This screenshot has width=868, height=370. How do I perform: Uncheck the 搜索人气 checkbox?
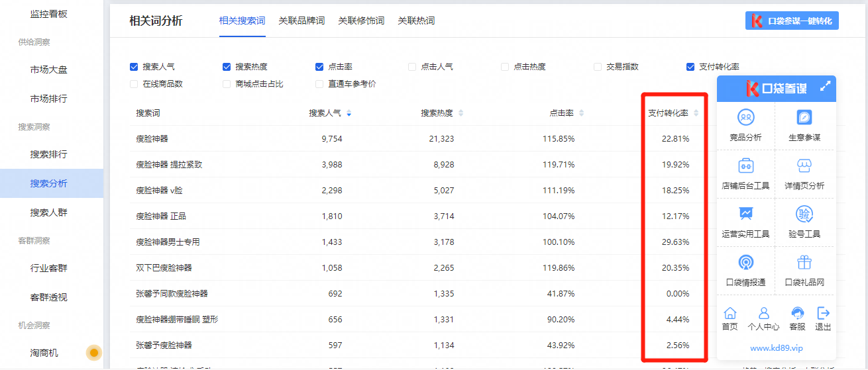134,67
